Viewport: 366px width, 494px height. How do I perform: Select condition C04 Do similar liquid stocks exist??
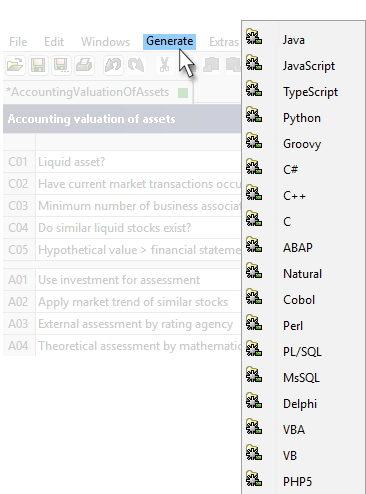point(122,228)
